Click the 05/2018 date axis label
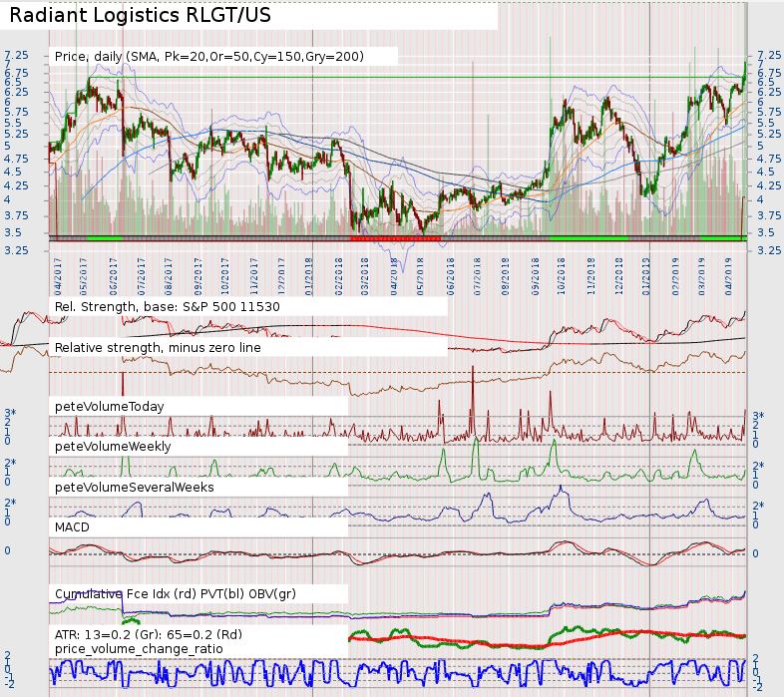The width and height of the screenshot is (784, 697). click(420, 276)
